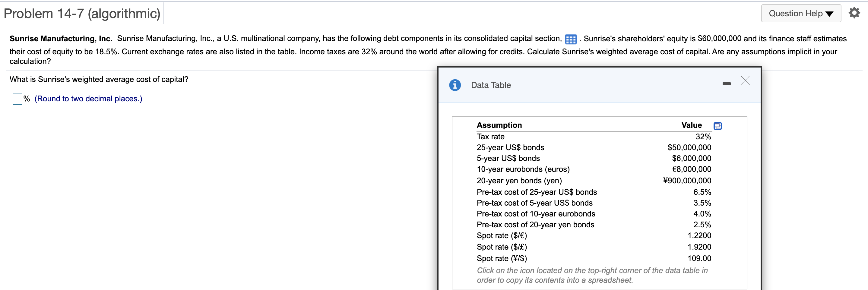868x290 pixels.
Task: Click the '3.5%' value
Action: [702, 203]
